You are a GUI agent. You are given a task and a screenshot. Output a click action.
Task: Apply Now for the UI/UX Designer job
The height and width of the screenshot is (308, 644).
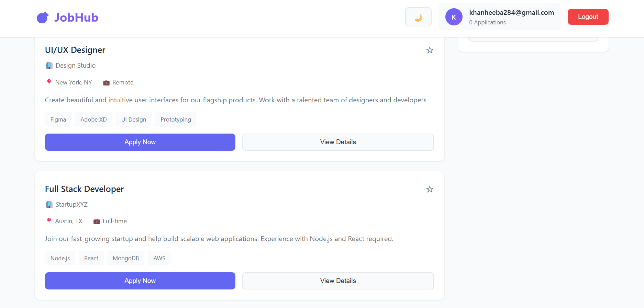[x=140, y=142]
